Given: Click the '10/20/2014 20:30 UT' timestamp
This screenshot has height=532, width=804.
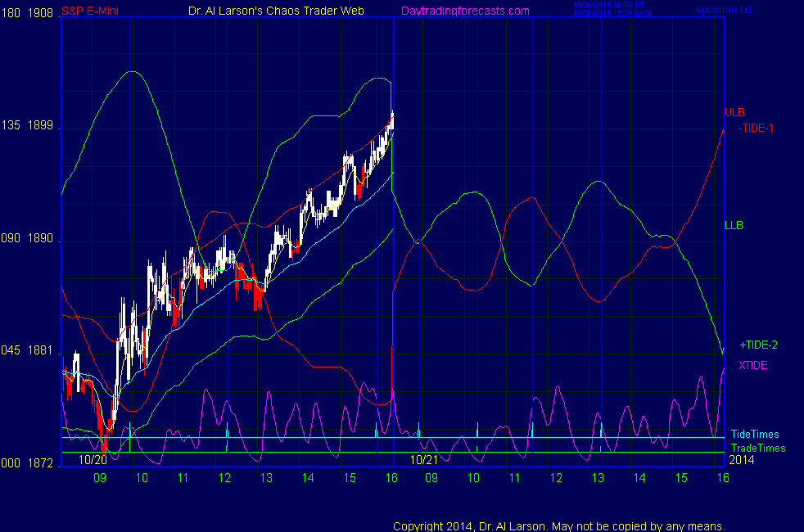Looking at the screenshot, I should click(x=608, y=5).
